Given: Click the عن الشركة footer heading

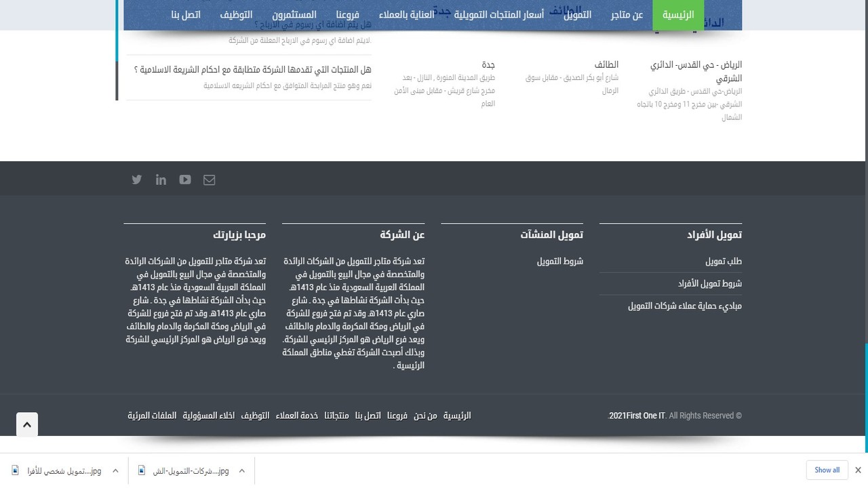Looking at the screenshot, I should (x=402, y=235).
